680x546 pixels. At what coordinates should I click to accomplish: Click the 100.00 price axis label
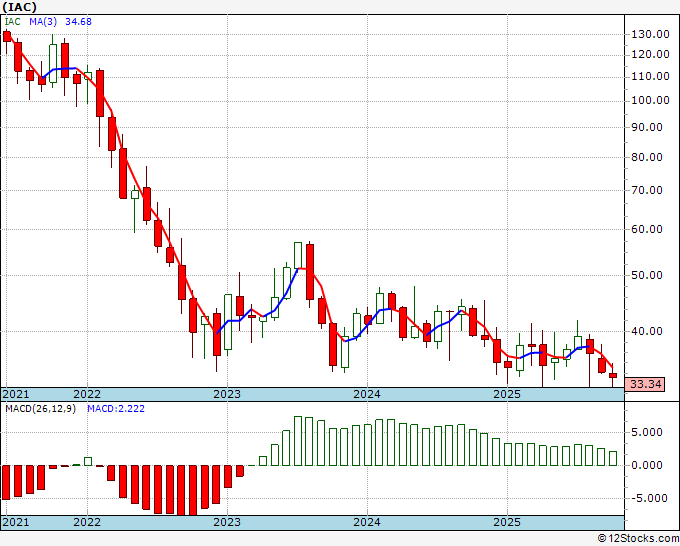click(x=650, y=100)
